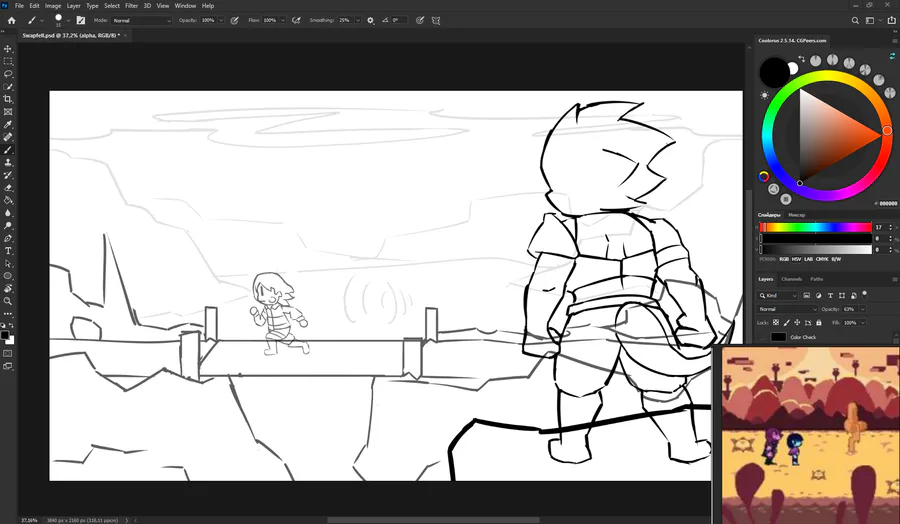Click the hue slider in Coolorus
900x524 pixels.
816,227
